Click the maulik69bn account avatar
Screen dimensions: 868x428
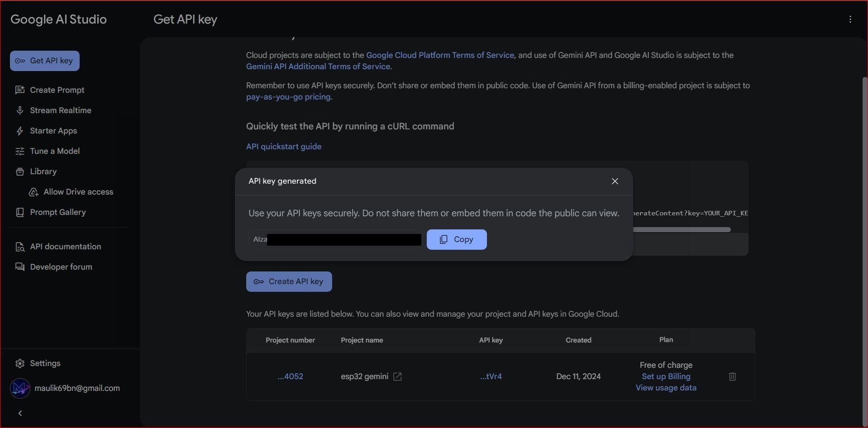(x=19, y=388)
